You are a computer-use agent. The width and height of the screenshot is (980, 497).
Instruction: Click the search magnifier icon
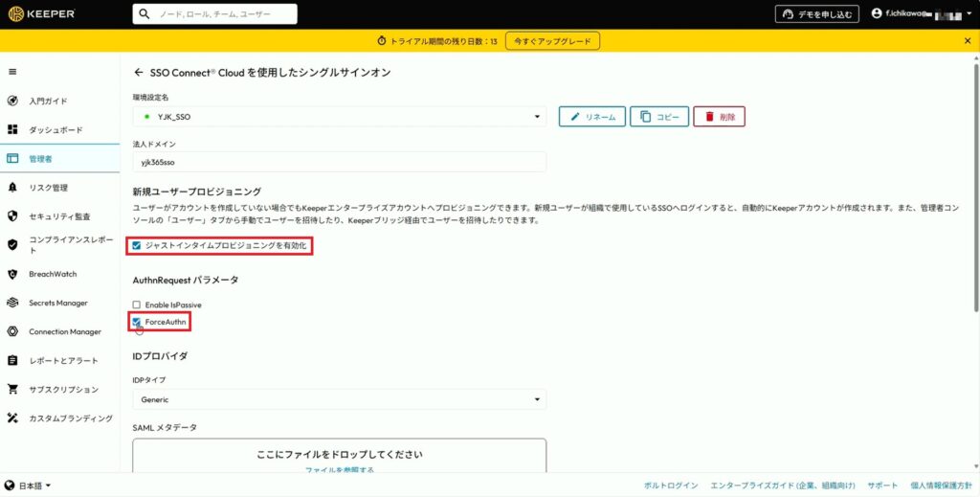145,13
